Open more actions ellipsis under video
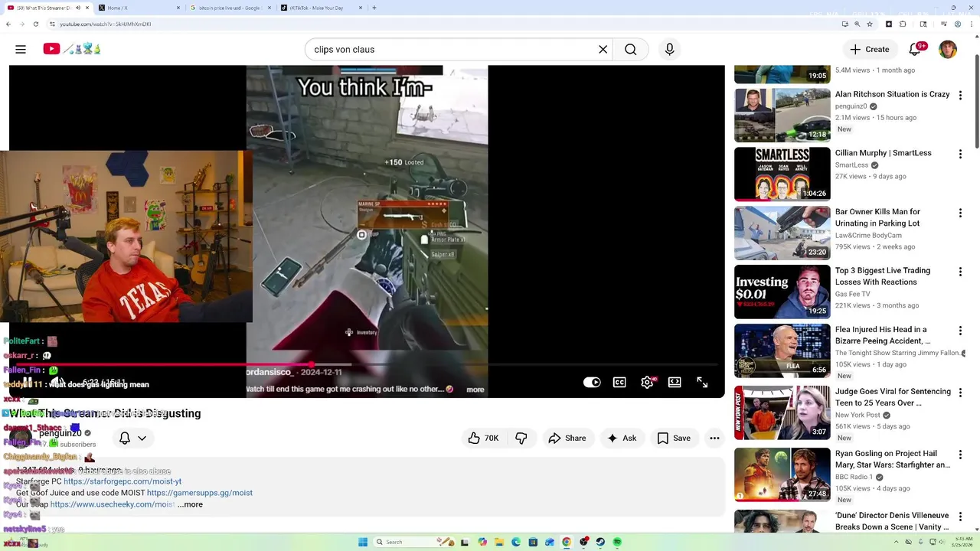Image resolution: width=980 pixels, height=551 pixels. [x=714, y=438]
